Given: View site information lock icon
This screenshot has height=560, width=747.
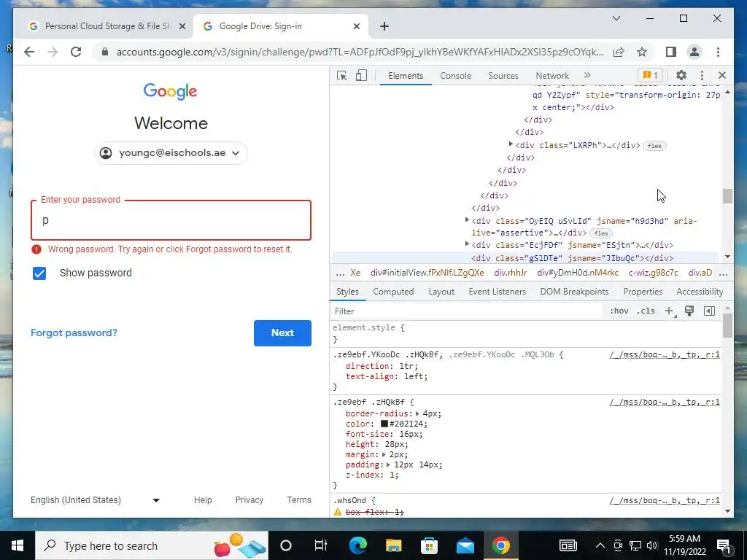Looking at the screenshot, I should coord(105,52).
